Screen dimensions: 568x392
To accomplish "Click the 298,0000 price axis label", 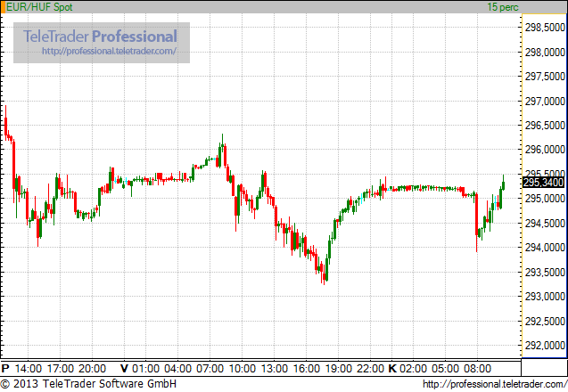I will click(x=545, y=53).
